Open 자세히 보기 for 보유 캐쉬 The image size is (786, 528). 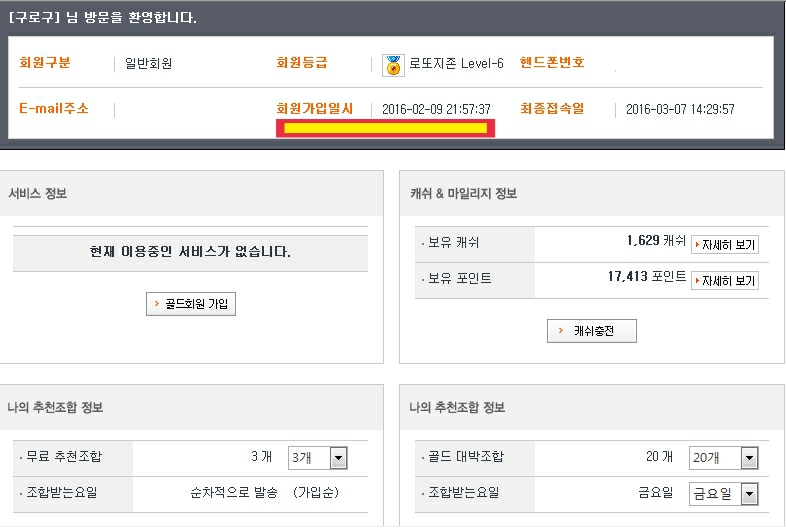(724, 244)
